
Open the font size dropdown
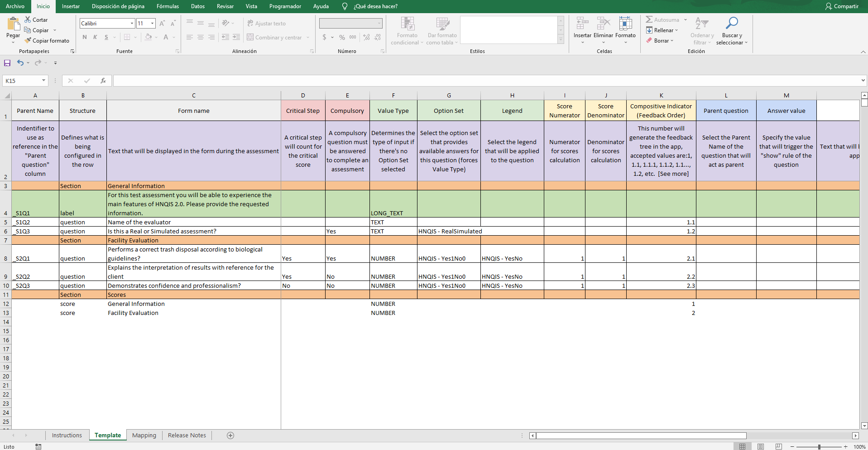153,24
